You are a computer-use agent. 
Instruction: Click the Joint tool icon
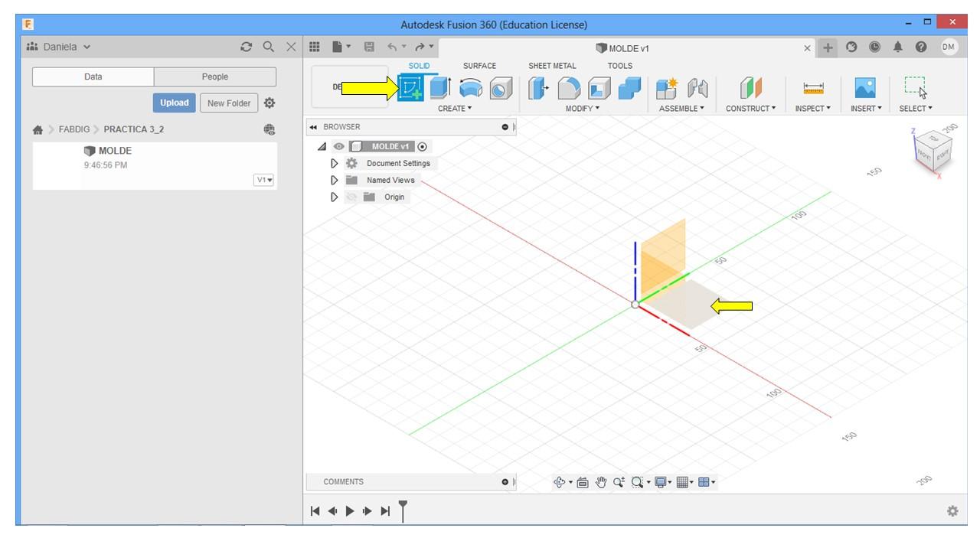pos(697,88)
